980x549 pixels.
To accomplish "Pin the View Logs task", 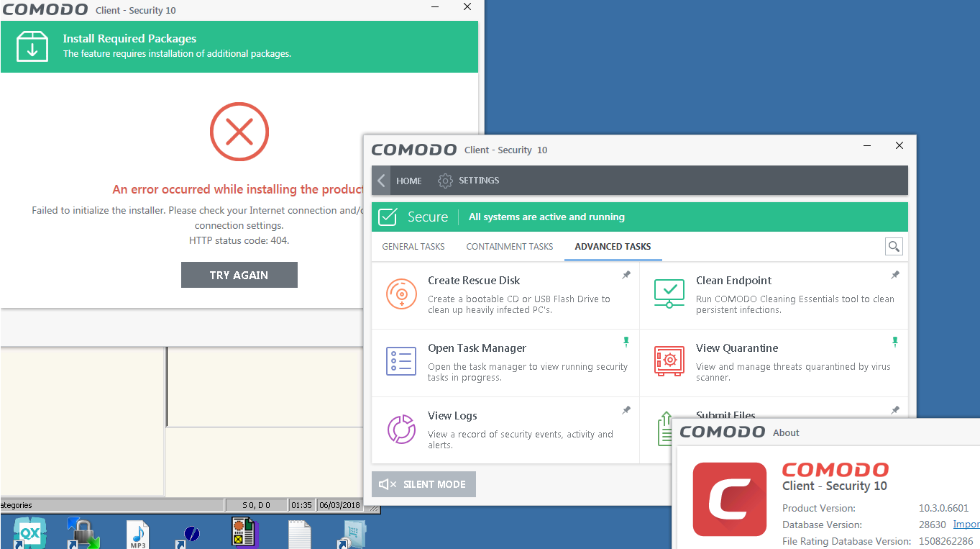I will [x=626, y=410].
